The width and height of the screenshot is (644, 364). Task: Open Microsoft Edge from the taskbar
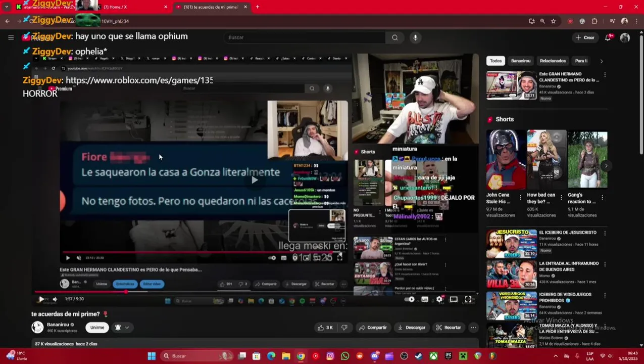[271, 356]
